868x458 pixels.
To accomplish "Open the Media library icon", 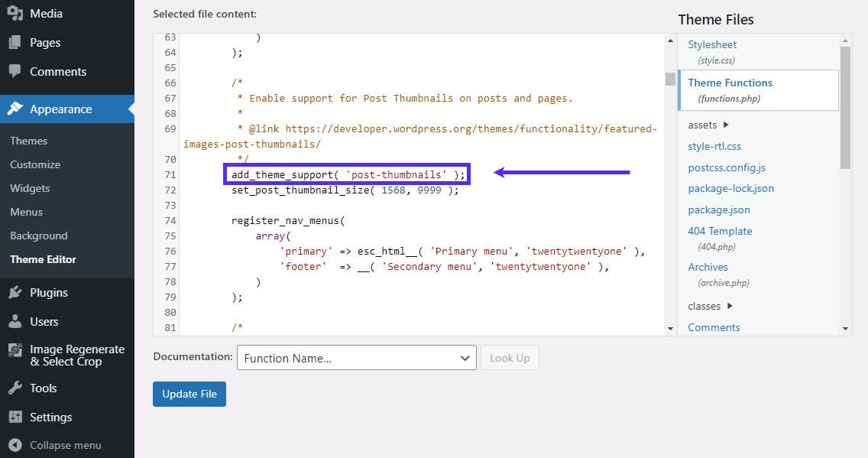I will point(15,13).
